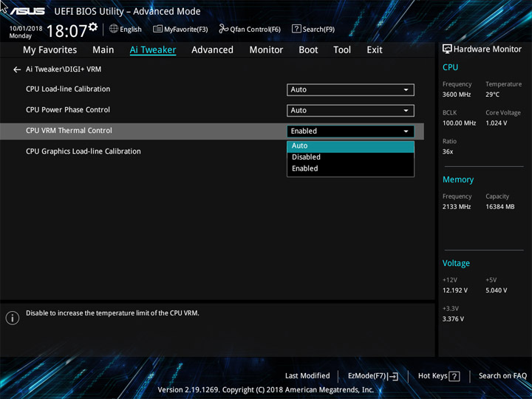Screen dimensions: 532x399
Task: Go to the Exit tab
Action: pos(375,50)
